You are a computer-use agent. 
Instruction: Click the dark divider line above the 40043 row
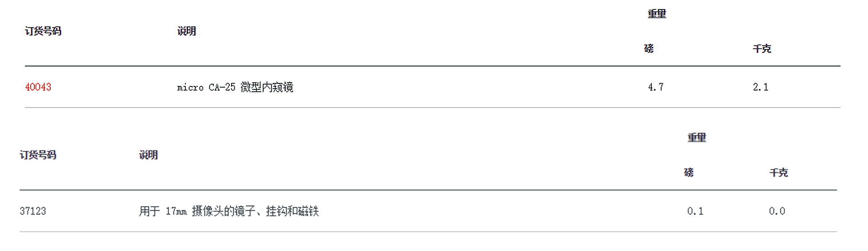432,66
